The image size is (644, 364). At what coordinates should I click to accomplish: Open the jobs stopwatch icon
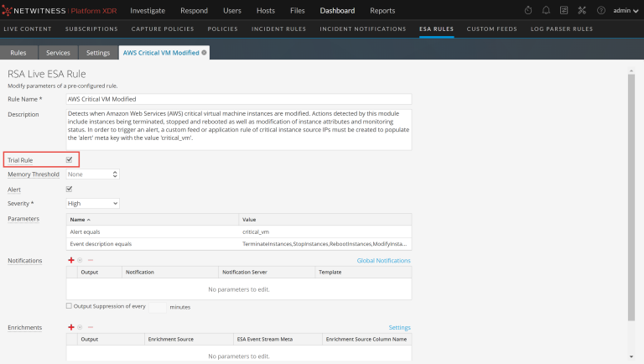pos(527,11)
